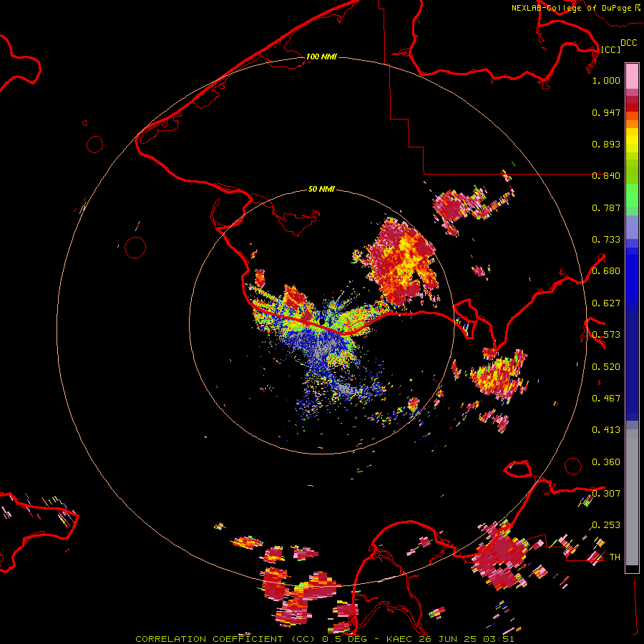
Task: Click the TH threshold label on legend
Action: (615, 557)
